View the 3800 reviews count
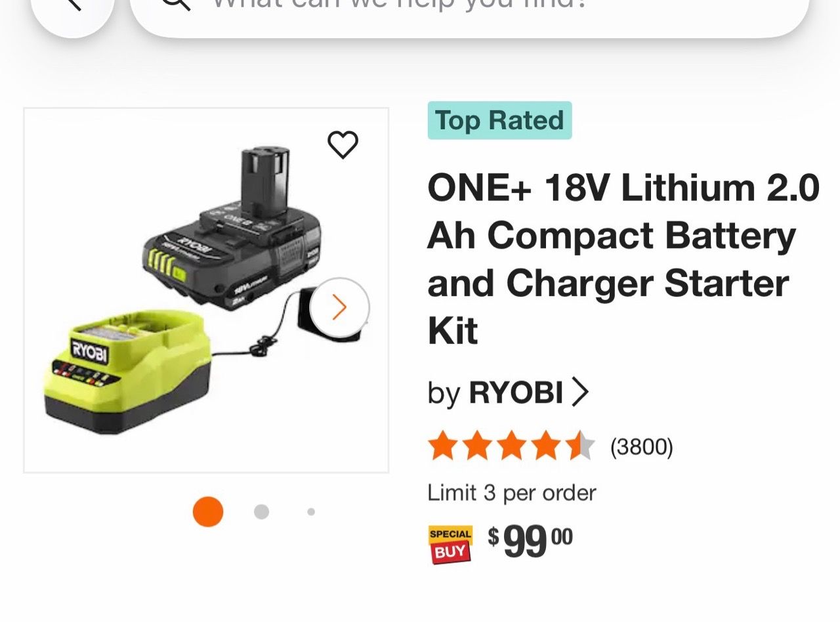The height and width of the screenshot is (623, 840). tap(642, 447)
